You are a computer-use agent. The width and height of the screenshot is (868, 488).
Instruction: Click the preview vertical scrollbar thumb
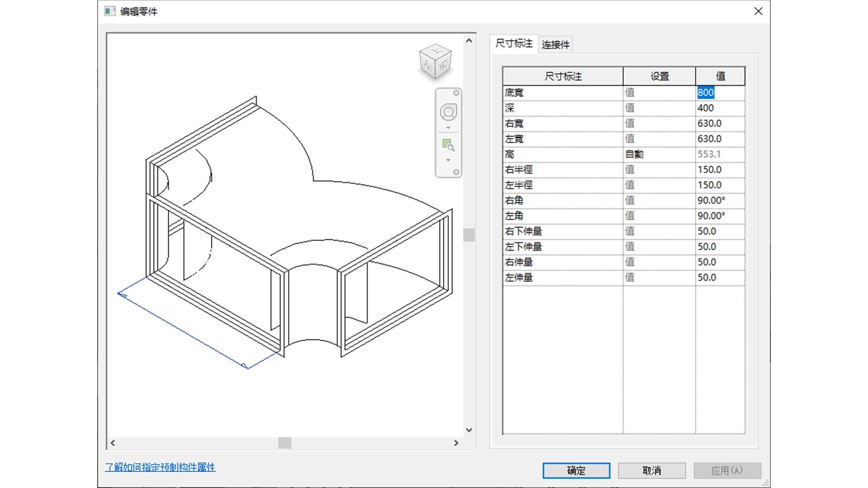coord(469,235)
